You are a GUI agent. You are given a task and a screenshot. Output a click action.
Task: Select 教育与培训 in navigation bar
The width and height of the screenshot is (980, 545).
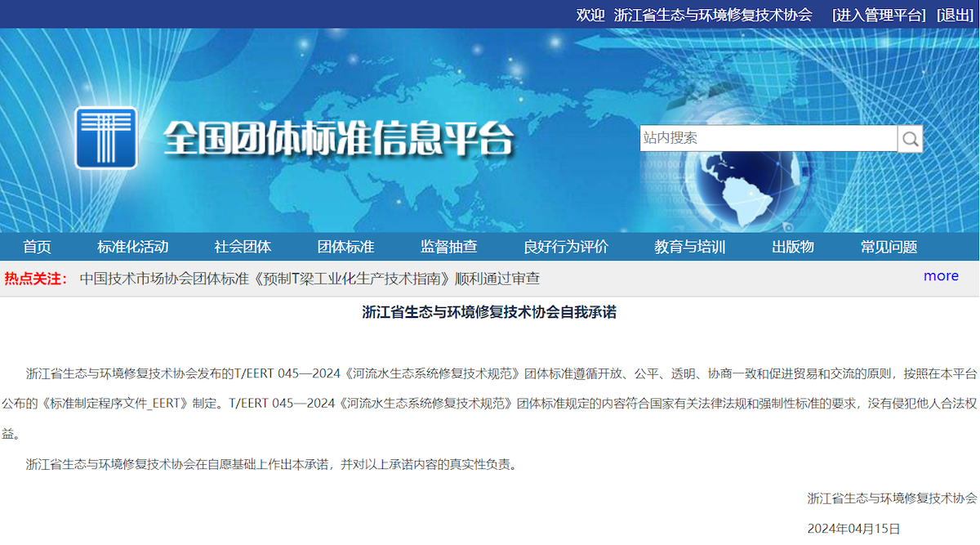click(x=690, y=247)
